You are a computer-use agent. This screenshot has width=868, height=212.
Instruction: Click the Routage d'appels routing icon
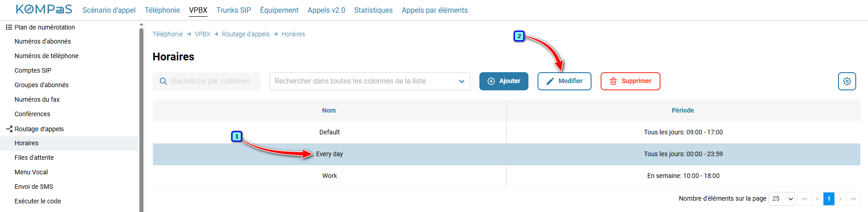(x=9, y=129)
